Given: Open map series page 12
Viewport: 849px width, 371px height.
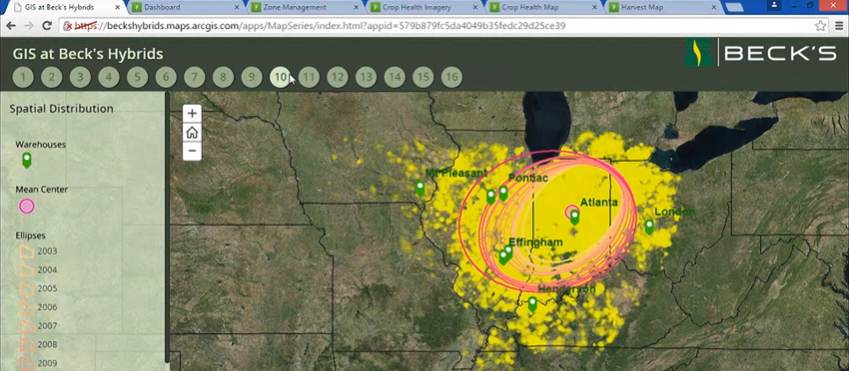Looking at the screenshot, I should 337,77.
